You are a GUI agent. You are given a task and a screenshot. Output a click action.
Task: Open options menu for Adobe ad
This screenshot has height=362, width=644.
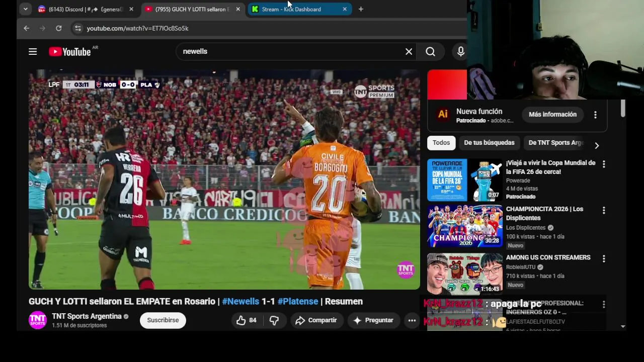(595, 115)
